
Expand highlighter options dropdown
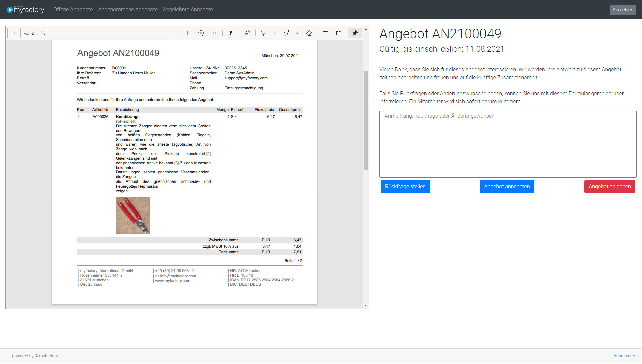click(x=298, y=33)
